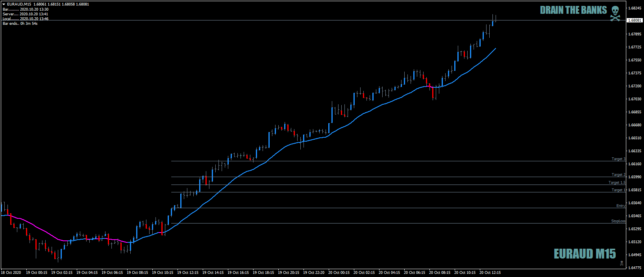Click the 1.66160 price scale value

click(635, 164)
